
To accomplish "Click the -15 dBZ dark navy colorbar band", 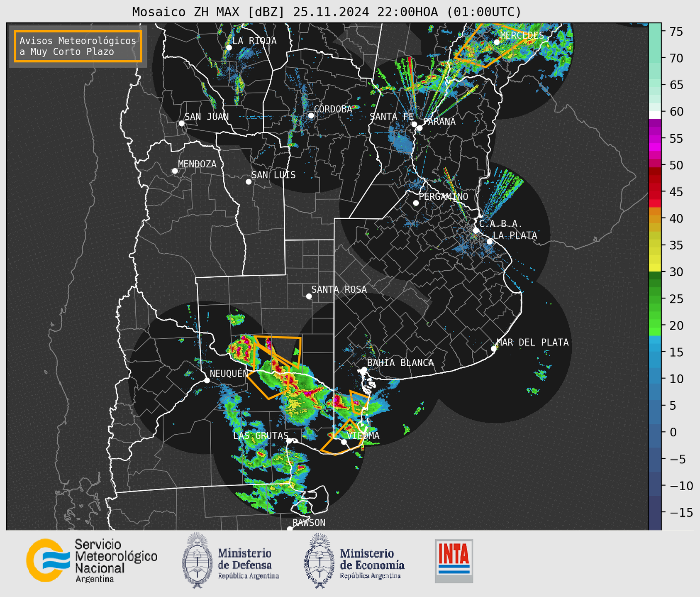I will [x=655, y=512].
